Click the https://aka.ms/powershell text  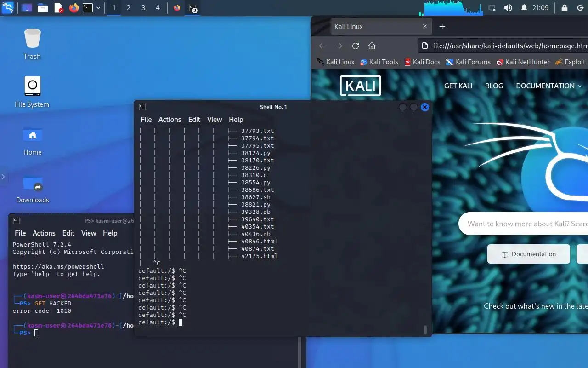pyautogui.click(x=58, y=267)
